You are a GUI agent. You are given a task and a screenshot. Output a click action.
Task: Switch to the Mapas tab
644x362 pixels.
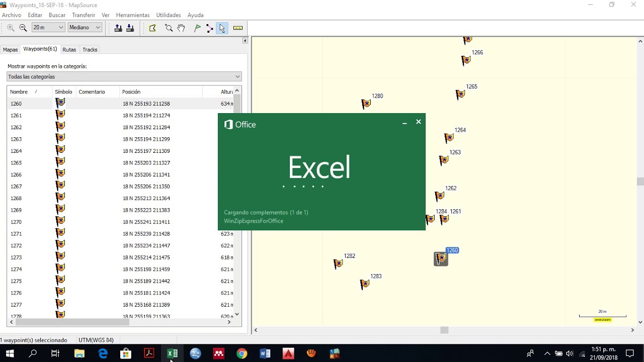tap(10, 50)
